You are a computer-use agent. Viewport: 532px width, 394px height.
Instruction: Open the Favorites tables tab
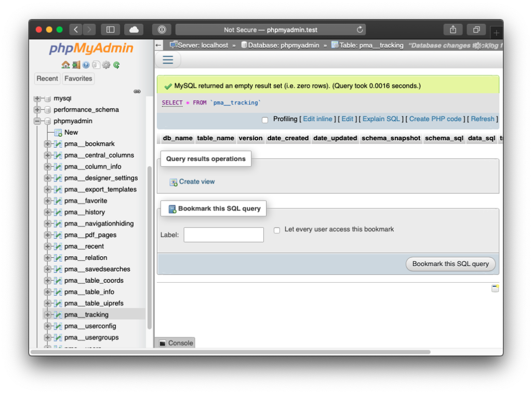(78, 78)
